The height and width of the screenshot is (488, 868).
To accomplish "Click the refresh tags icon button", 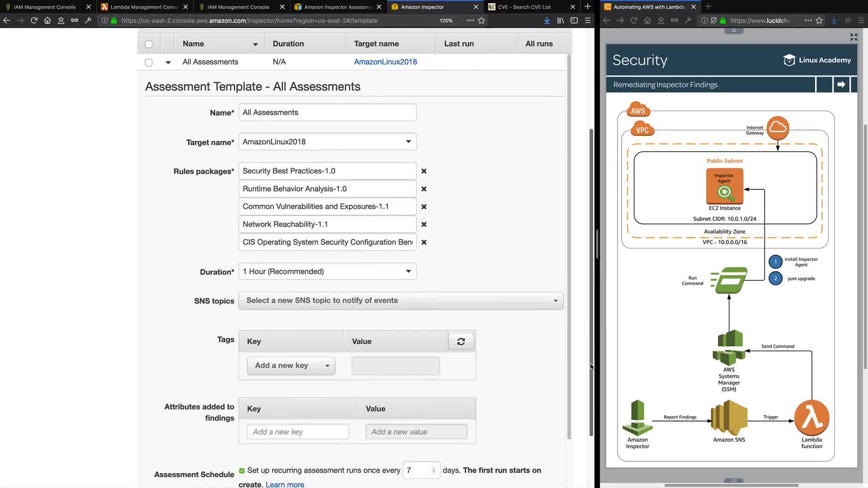I will 461,342.
